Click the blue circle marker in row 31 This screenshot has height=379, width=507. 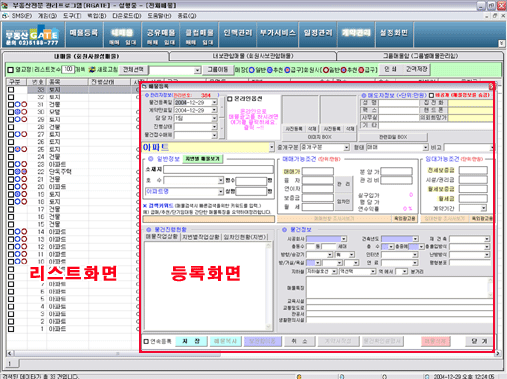tap(17, 104)
